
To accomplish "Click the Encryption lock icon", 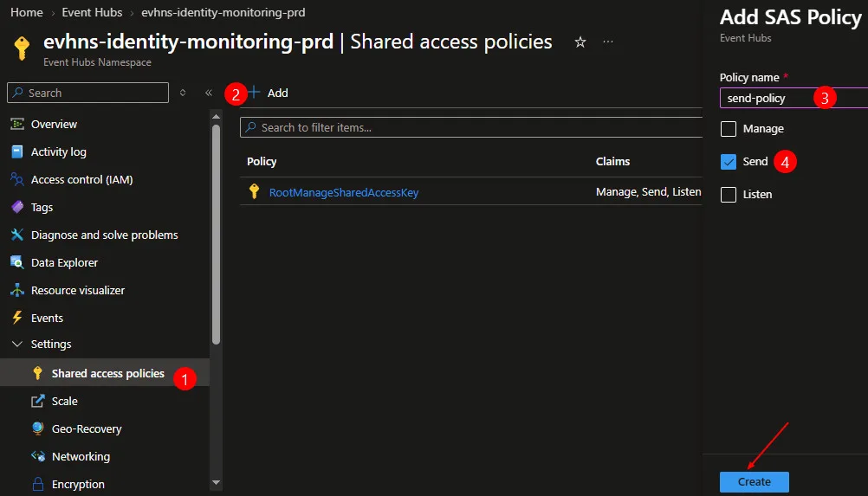I will pos(37,484).
